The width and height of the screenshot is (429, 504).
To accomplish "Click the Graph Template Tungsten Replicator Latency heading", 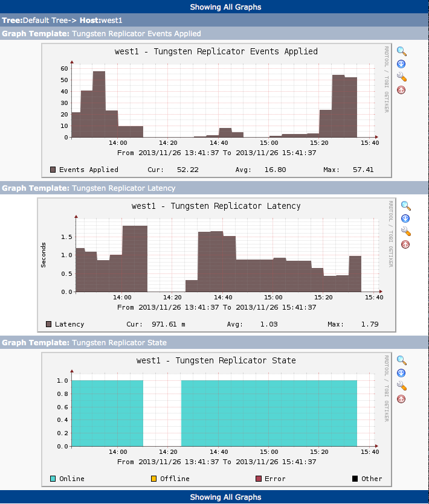I will click(88, 188).
